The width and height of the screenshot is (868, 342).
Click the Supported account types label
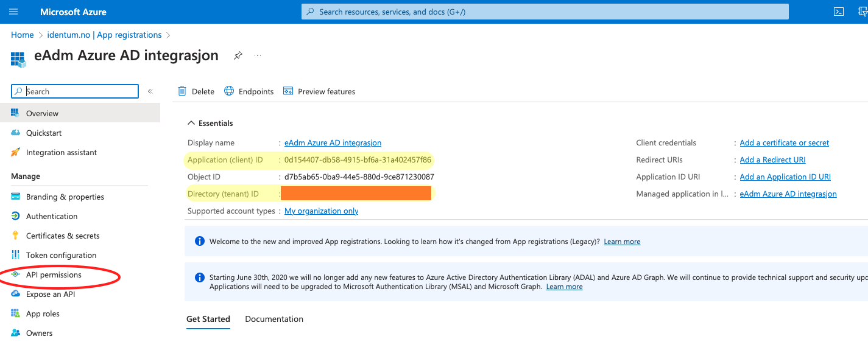tap(231, 211)
